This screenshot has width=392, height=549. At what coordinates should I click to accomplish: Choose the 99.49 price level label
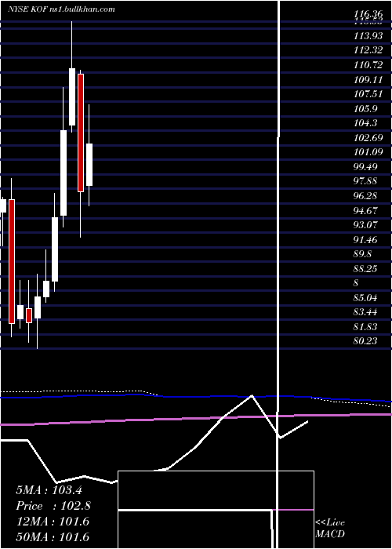[x=365, y=166]
